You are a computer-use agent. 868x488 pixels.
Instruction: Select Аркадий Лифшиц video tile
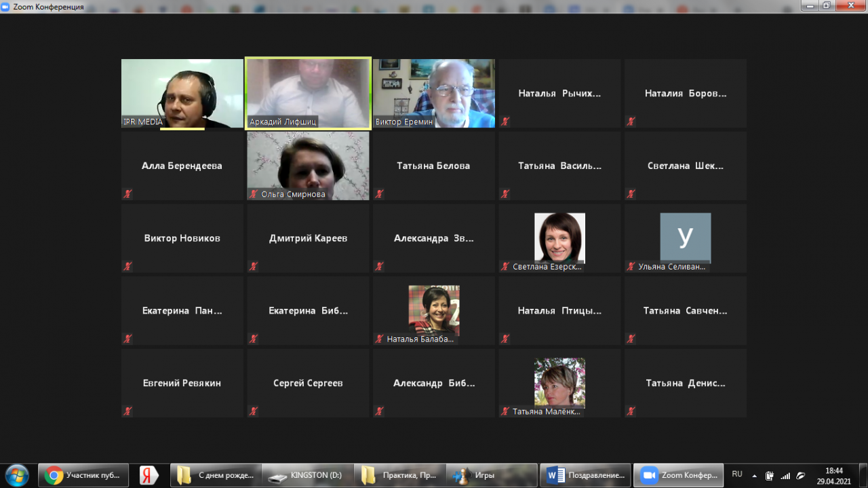tap(308, 92)
